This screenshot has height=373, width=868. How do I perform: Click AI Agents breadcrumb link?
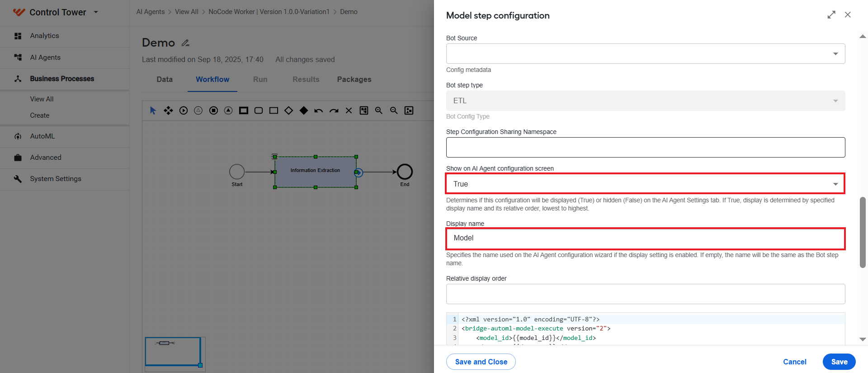coord(151,12)
